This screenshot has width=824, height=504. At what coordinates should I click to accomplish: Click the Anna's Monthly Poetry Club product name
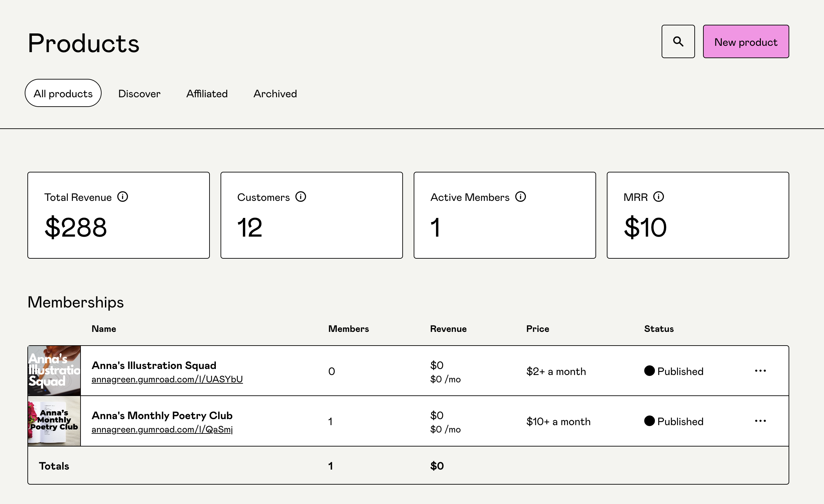[162, 415]
